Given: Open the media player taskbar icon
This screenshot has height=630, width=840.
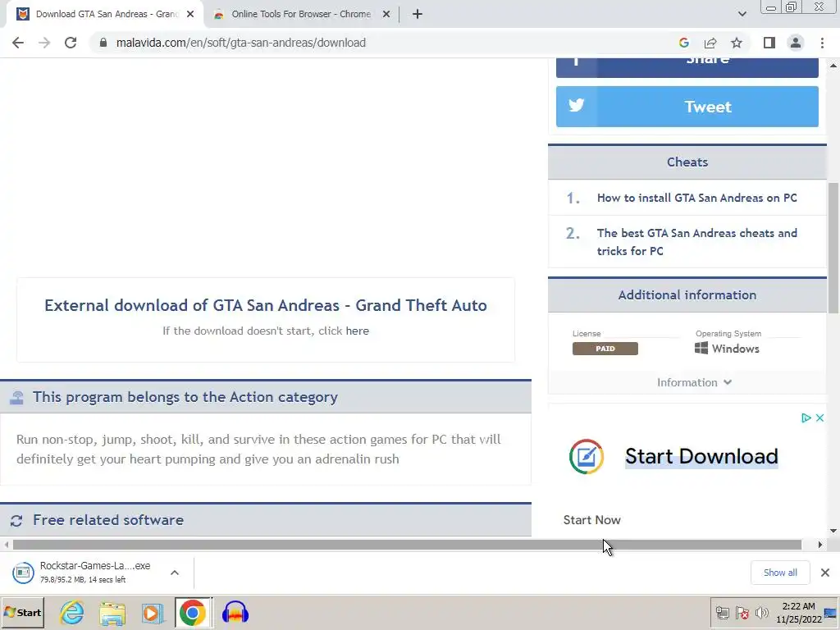Looking at the screenshot, I should [153, 613].
